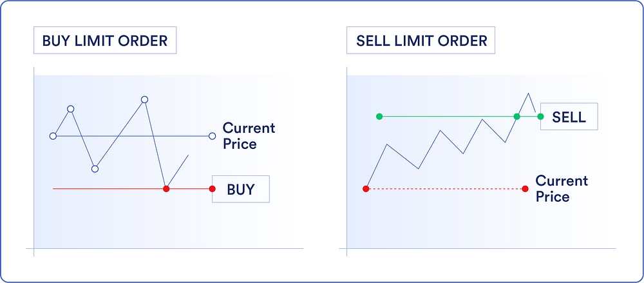Select hollow circle at first peak in buy chart
Viewport: 644px width, 283px height.
[x=71, y=109]
